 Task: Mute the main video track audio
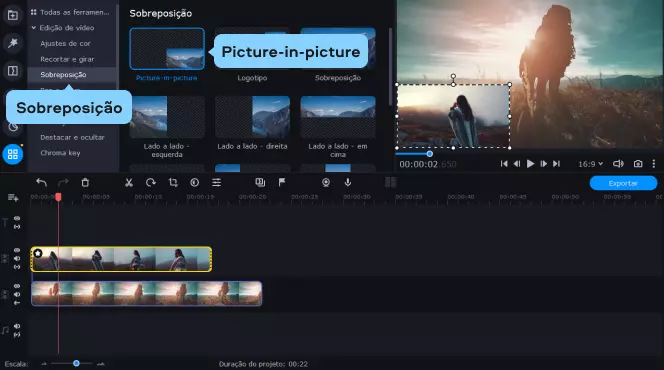[17, 295]
